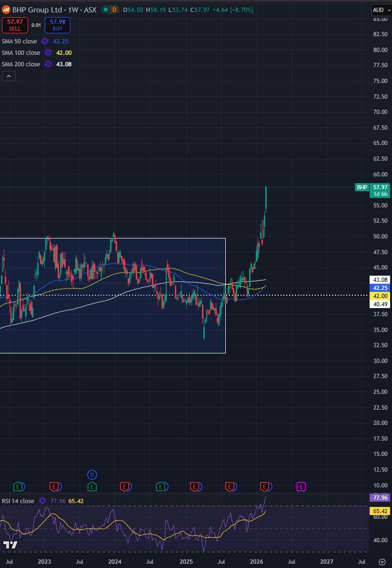Click the white dotted horizontal line
Screen dimensions: 392x568
[x=184, y=295]
